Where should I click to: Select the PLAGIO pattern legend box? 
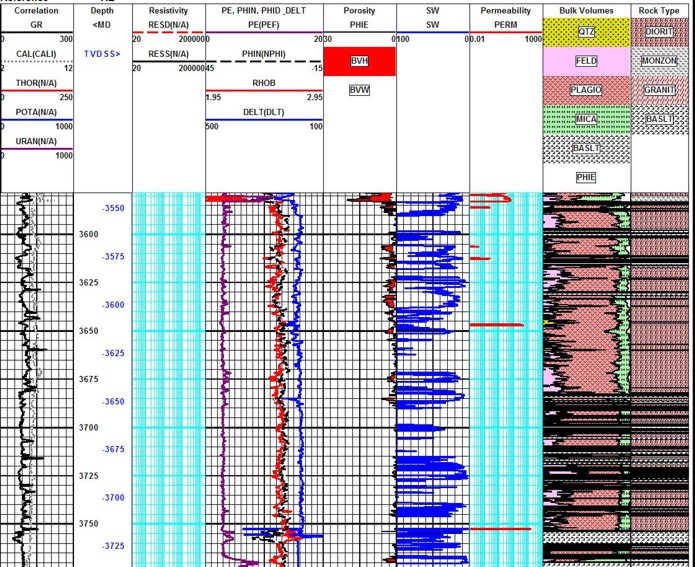(586, 90)
